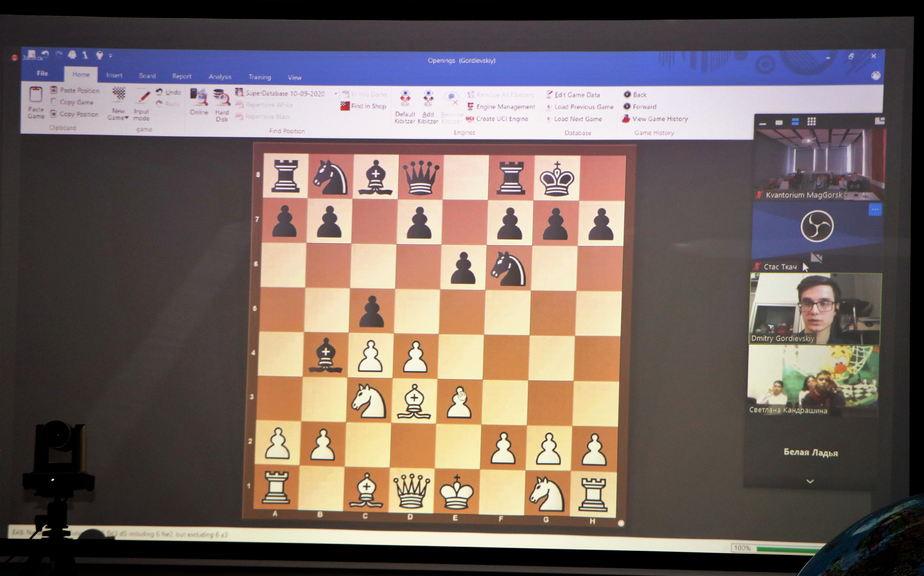This screenshot has width=924, height=576.
Task: Start the Default Kibitzer engine
Action: pyautogui.click(x=405, y=107)
